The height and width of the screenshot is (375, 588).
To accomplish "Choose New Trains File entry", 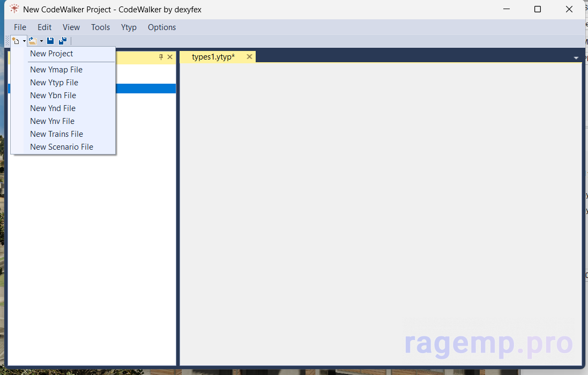I will 56,134.
